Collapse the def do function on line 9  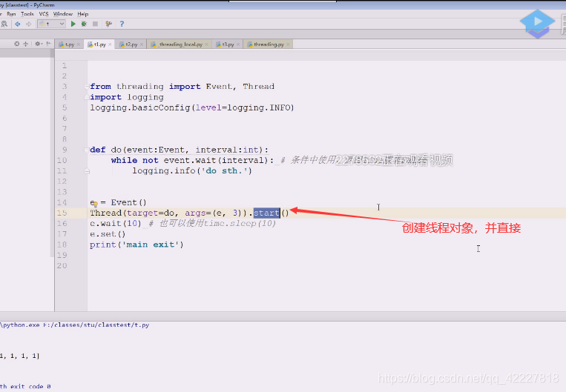(x=87, y=150)
